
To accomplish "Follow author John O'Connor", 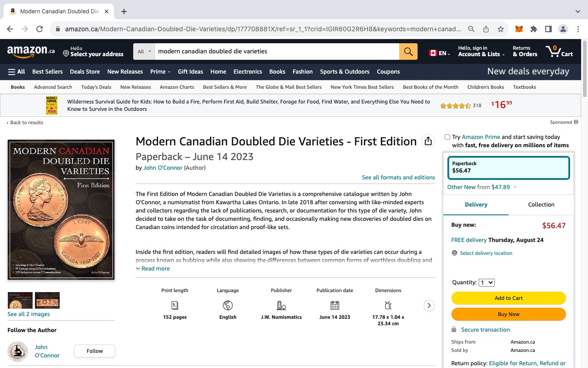I will 95,351.
